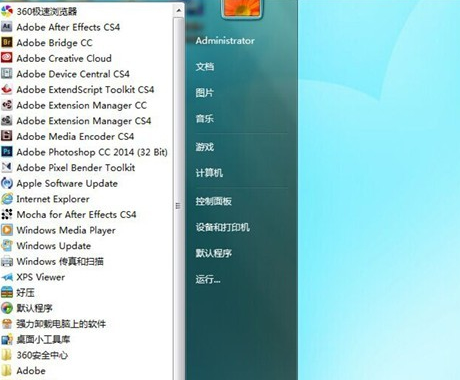Click the Adobe Extension Manager CC icon

click(7, 105)
